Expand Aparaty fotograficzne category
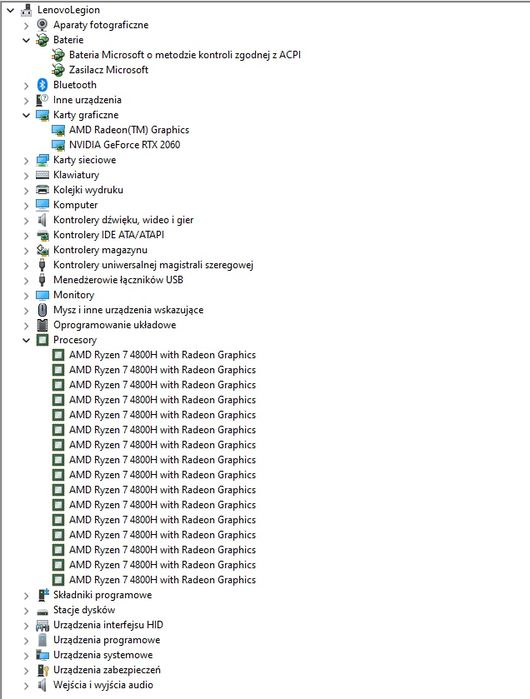 click(x=26, y=25)
